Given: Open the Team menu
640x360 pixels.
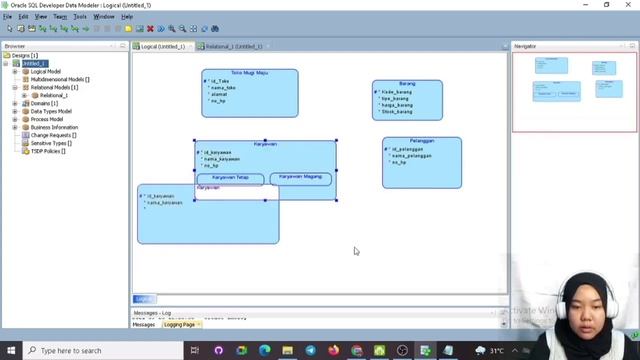Looking at the screenshot, I should (60, 17).
